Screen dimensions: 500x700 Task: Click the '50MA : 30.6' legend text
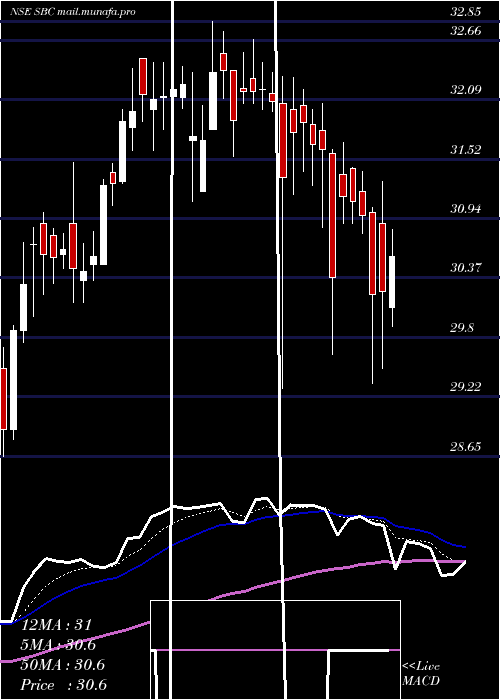tap(62, 665)
